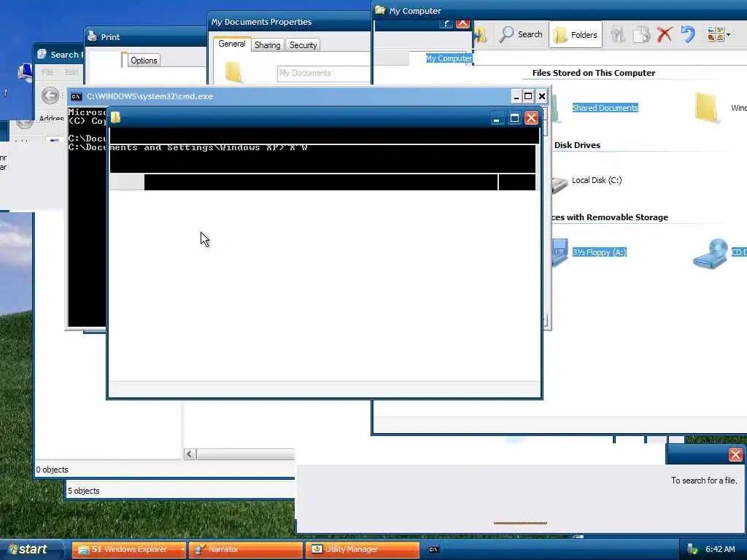The height and width of the screenshot is (560, 747).
Task: Minimize the cmd.exe window
Action: tap(516, 97)
